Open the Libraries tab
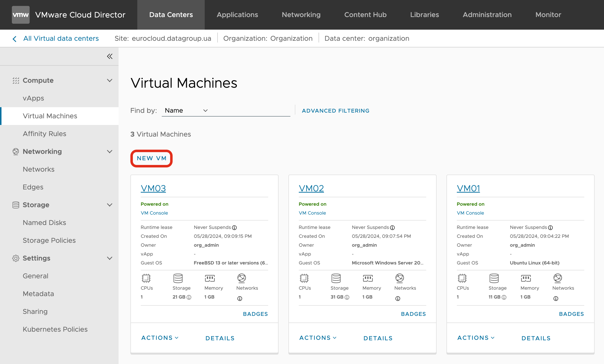Viewport: 604px width, 364px height. pos(424,15)
